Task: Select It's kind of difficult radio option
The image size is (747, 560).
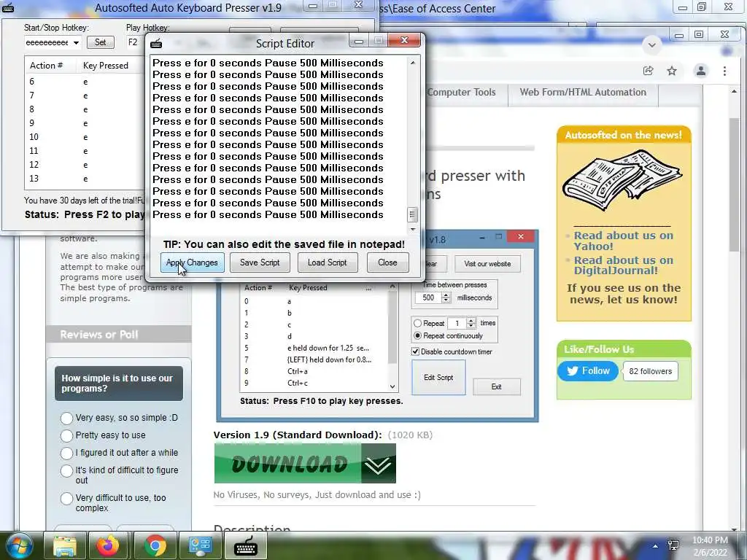Action: point(66,471)
